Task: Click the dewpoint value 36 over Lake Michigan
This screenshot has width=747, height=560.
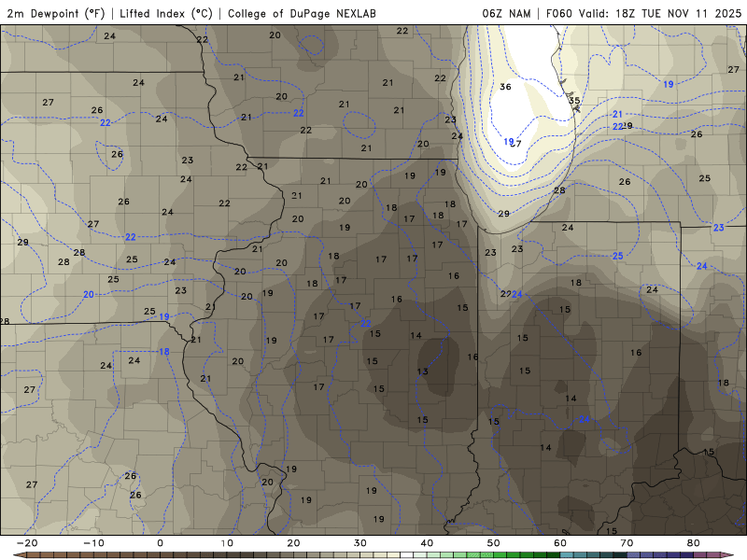Action: pos(505,87)
